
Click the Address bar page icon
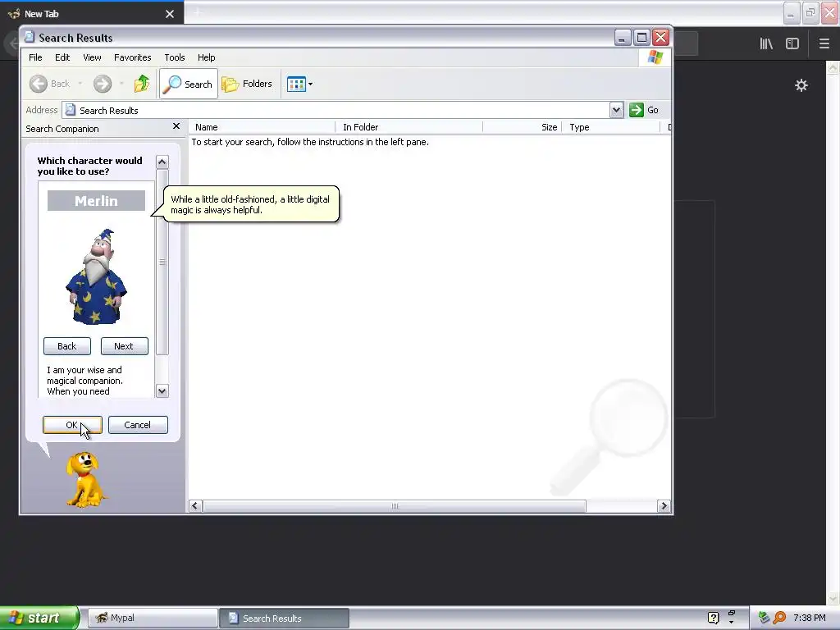[71, 110]
